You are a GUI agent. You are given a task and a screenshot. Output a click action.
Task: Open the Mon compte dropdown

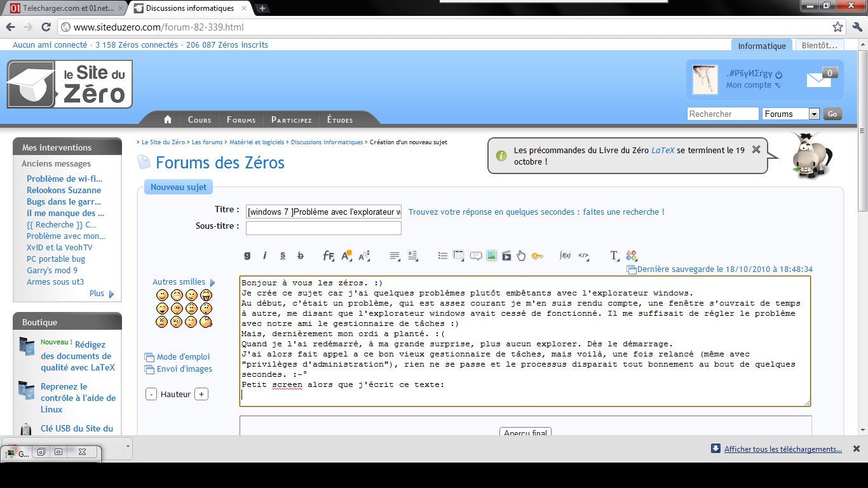click(754, 85)
